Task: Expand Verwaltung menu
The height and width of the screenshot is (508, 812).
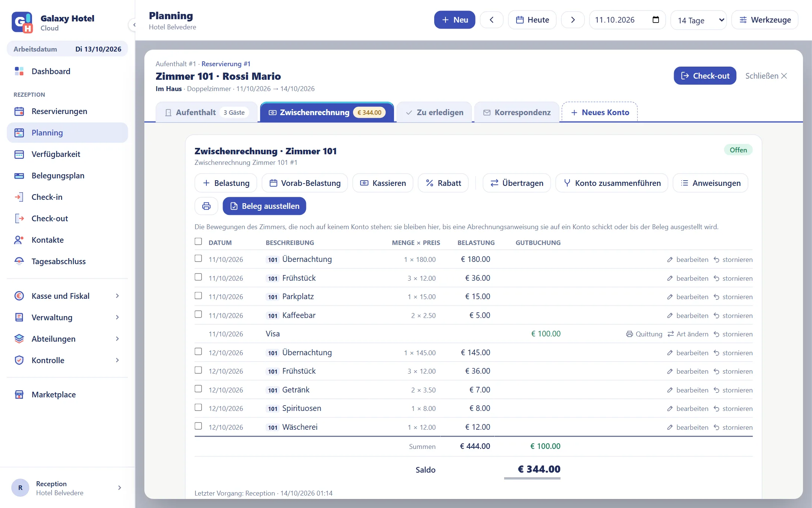Action: (x=67, y=318)
